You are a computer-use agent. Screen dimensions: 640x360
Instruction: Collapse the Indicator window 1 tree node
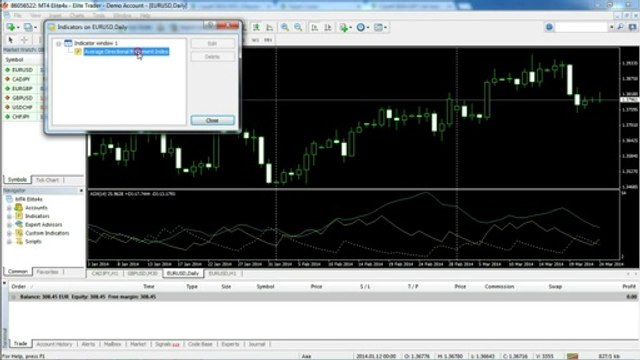coord(58,43)
